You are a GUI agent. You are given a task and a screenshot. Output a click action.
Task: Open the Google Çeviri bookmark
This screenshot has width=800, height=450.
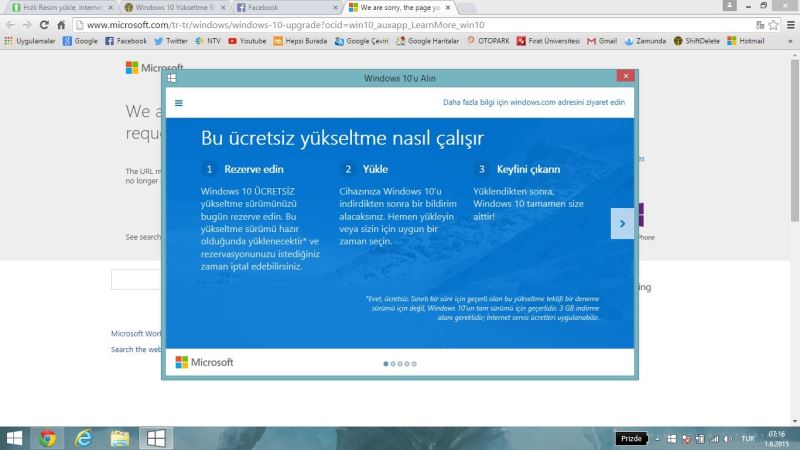(361, 41)
